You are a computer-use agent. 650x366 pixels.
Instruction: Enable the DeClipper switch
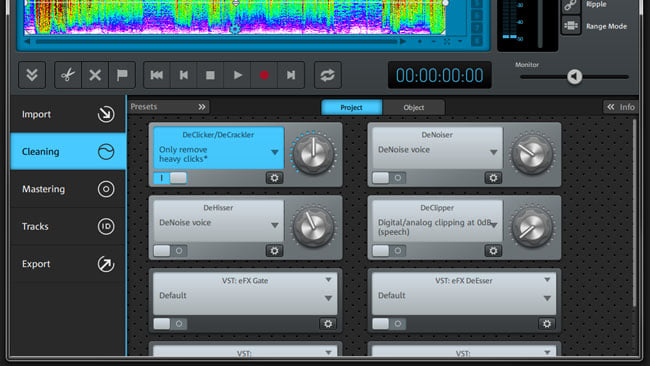(389, 251)
